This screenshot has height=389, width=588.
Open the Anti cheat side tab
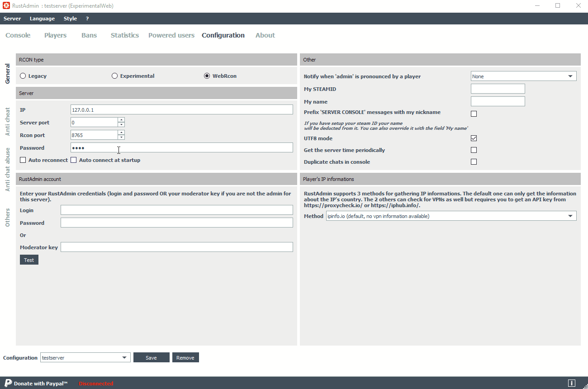click(x=8, y=121)
